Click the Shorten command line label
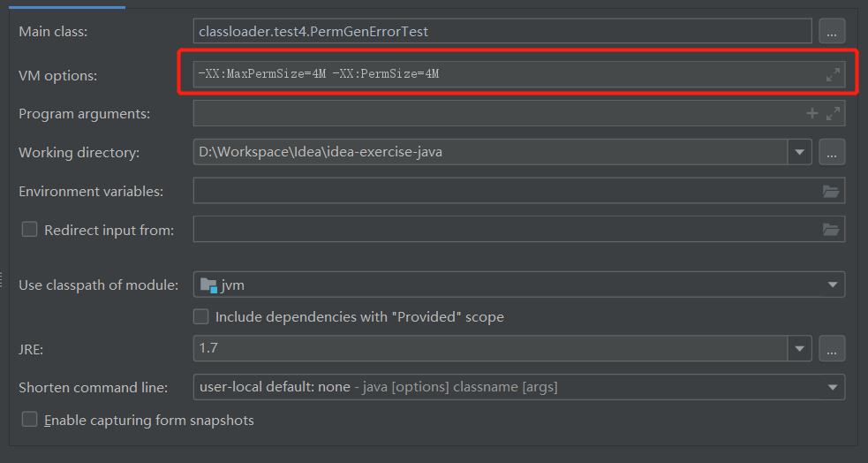Viewport: 868px width, 463px height. (x=93, y=387)
